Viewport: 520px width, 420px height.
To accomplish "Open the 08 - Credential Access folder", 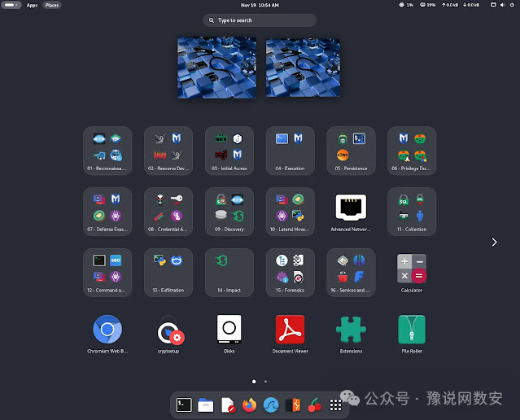I will (x=168, y=212).
